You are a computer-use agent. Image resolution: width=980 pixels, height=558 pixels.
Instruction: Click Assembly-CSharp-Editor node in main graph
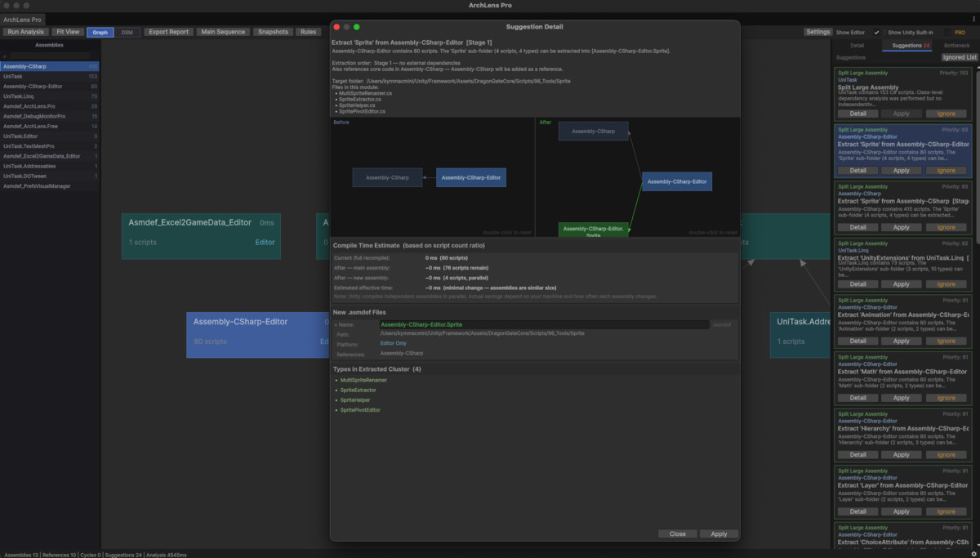(x=258, y=334)
